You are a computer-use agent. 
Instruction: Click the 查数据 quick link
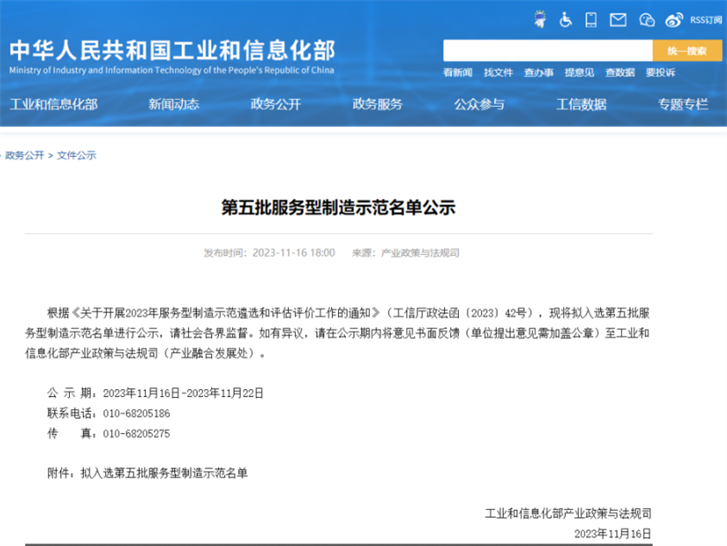tap(620, 73)
